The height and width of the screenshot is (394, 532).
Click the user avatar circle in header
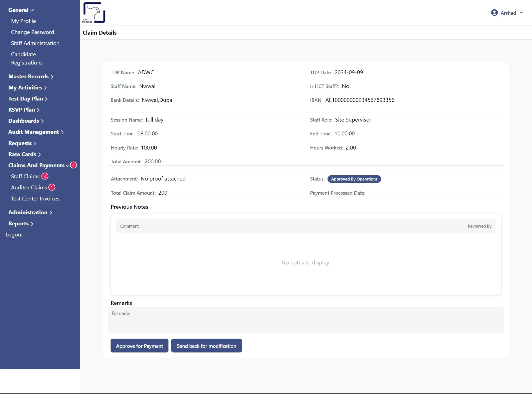click(495, 12)
